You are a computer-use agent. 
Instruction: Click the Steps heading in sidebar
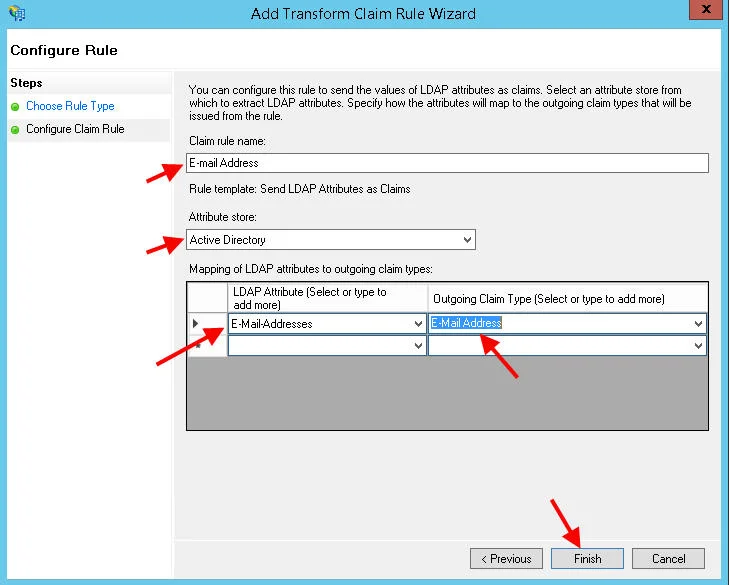[26, 83]
